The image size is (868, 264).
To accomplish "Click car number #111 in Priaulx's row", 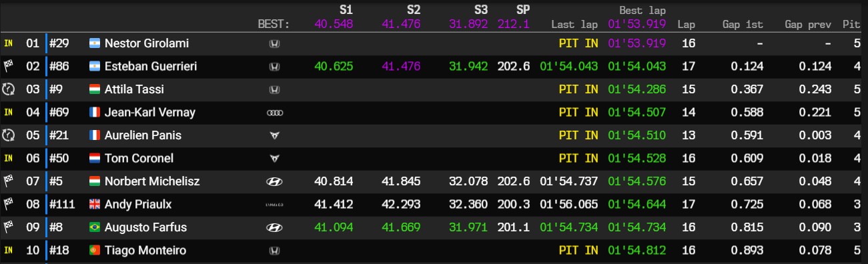I will click(x=62, y=205).
